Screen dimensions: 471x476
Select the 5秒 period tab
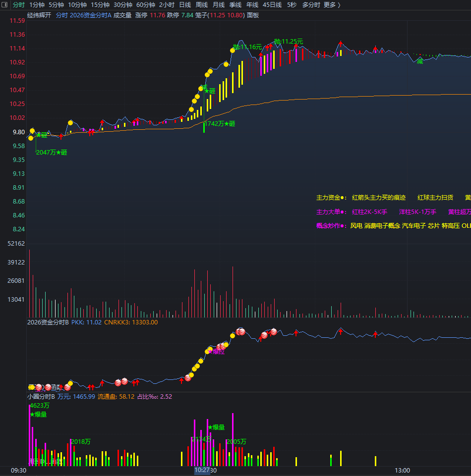coord(292,5)
